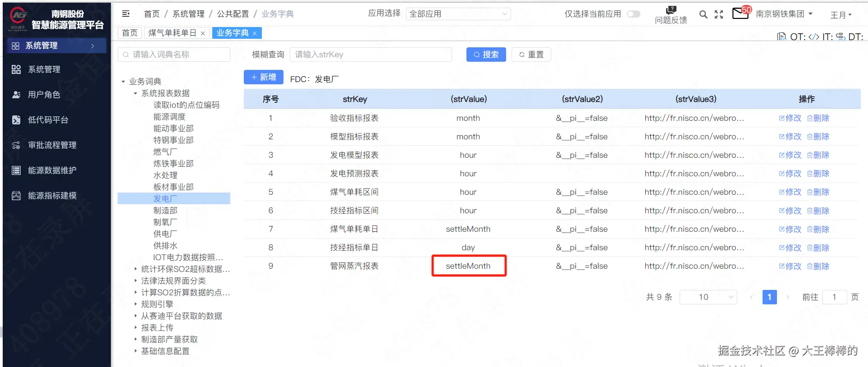The image size is (868, 367).
Task: Select 能源调度 in the dictionary tree
Action: [169, 117]
